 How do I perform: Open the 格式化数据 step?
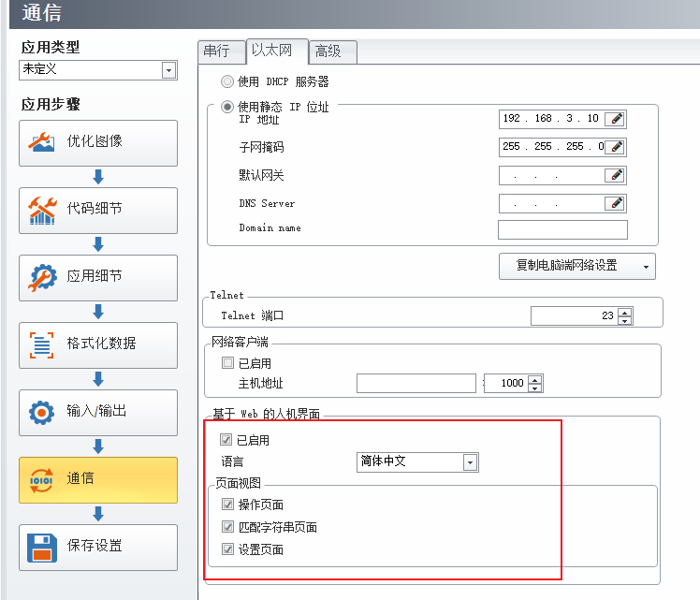[x=98, y=345]
